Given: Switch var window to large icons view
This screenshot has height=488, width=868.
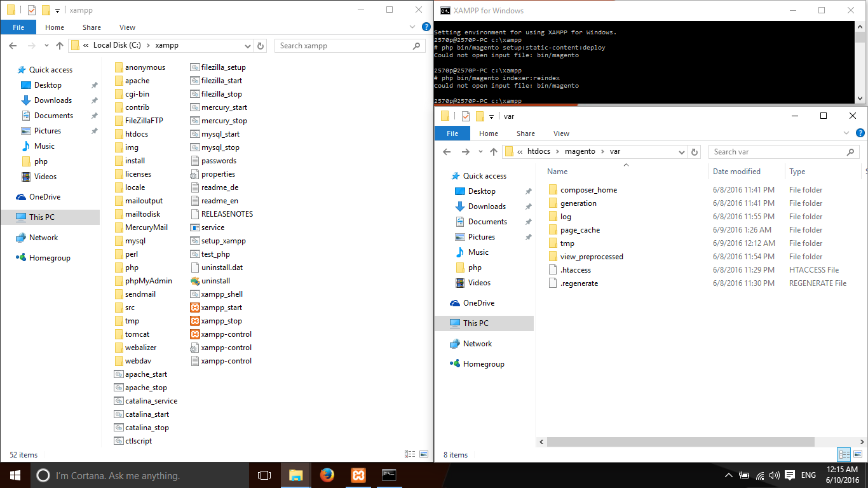Looking at the screenshot, I should pos(858,454).
